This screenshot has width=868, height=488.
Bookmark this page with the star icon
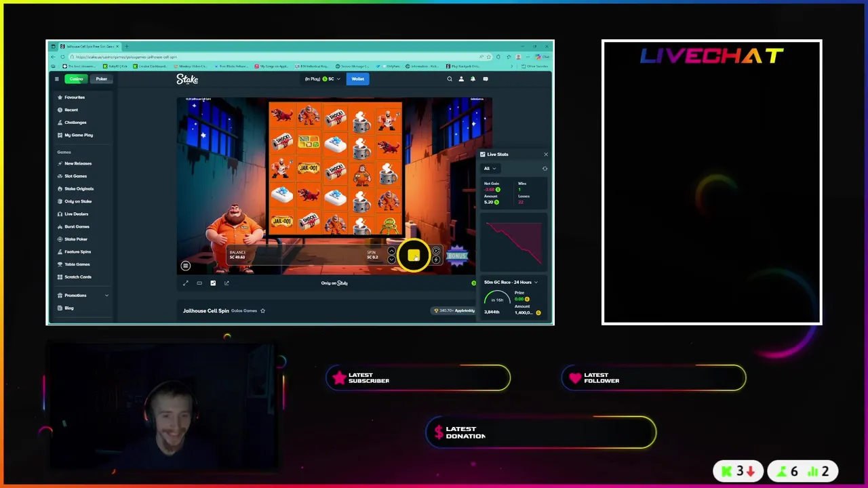pos(489,57)
